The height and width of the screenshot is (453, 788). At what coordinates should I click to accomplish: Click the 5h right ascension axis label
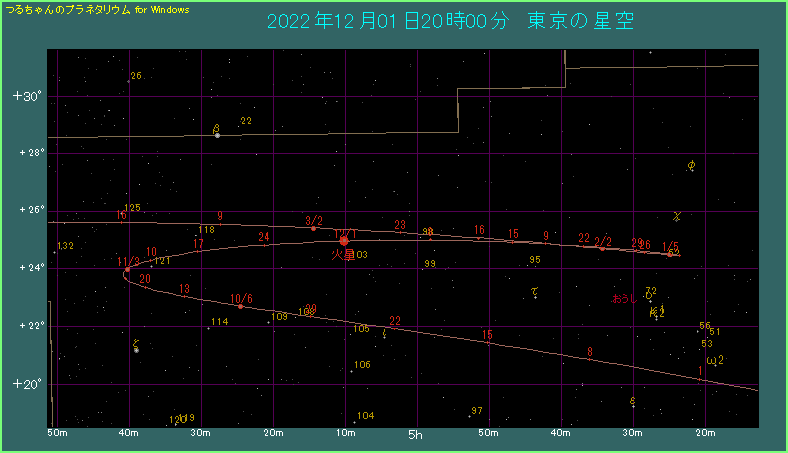(x=416, y=436)
